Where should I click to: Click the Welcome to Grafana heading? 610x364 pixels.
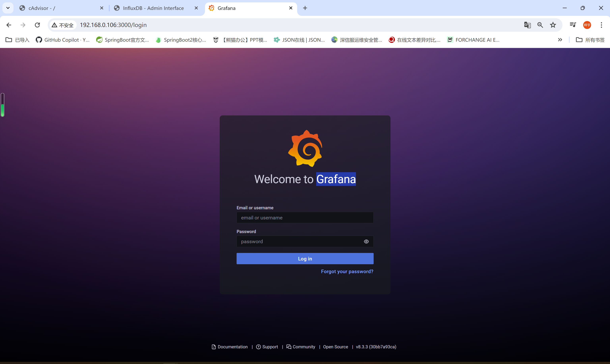click(305, 179)
